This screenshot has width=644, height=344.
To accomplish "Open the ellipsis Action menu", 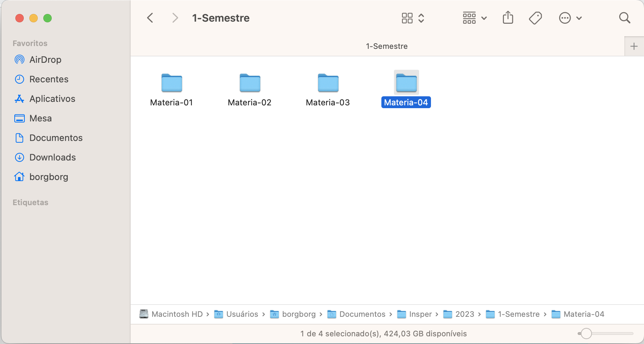I will [570, 18].
